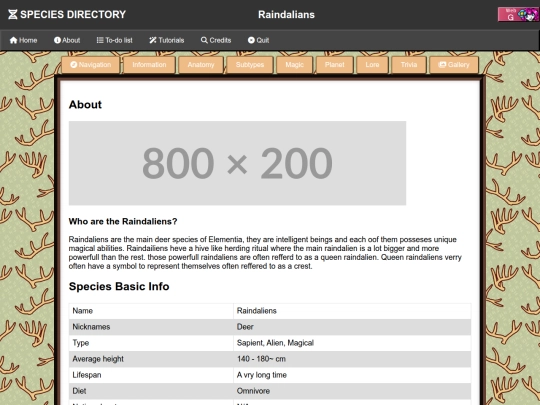Open the To-do list page
This screenshot has width=540, height=405.
(x=115, y=40)
